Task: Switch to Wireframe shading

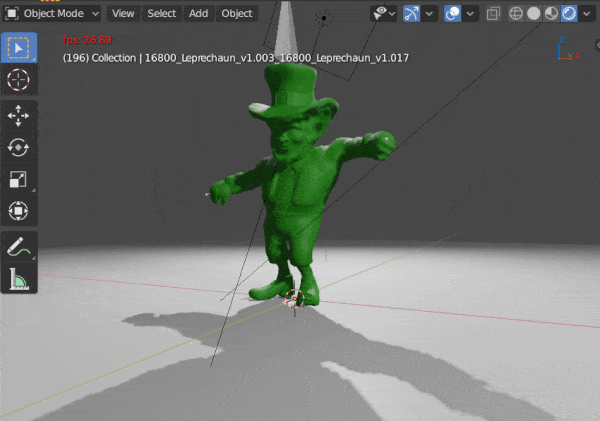Action: click(x=516, y=14)
